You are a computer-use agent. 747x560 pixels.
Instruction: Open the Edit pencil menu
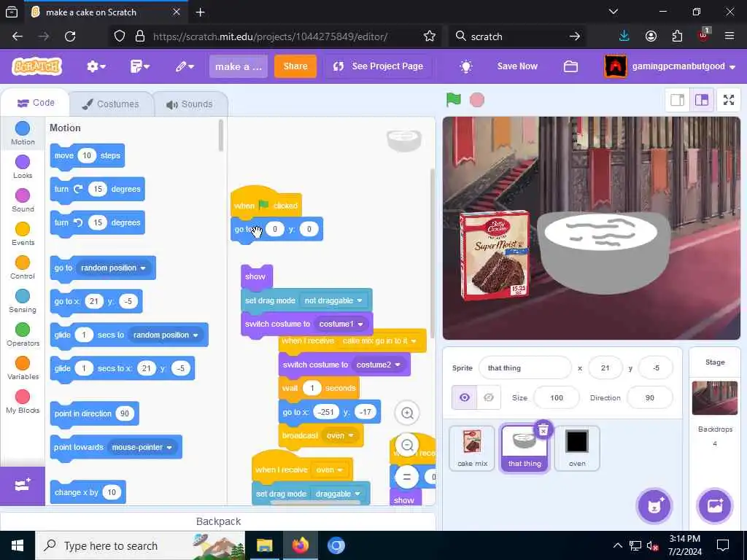click(185, 66)
